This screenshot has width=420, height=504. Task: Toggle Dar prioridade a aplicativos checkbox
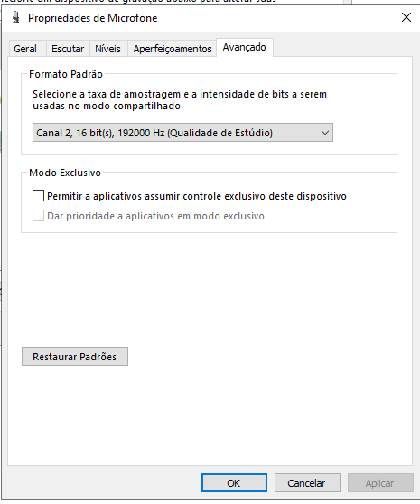[x=38, y=216]
